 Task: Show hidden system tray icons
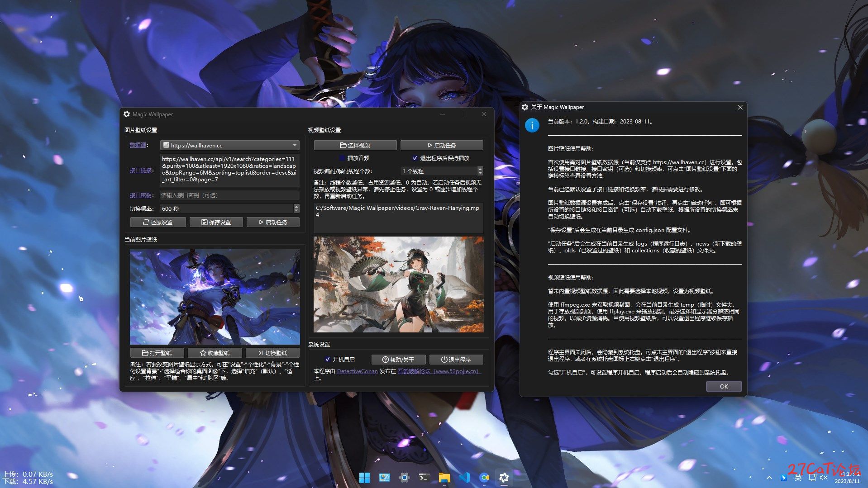tap(769, 478)
